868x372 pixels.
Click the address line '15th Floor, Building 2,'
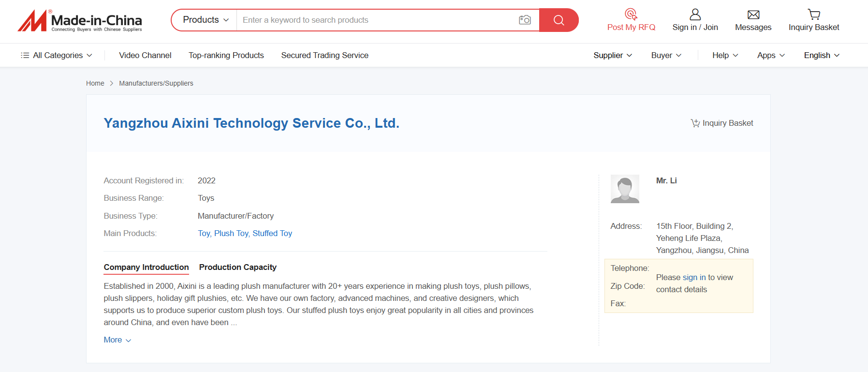(695, 226)
